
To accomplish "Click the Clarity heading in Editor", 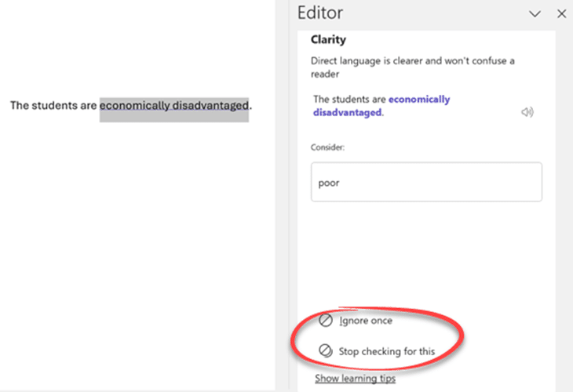I will point(328,39).
